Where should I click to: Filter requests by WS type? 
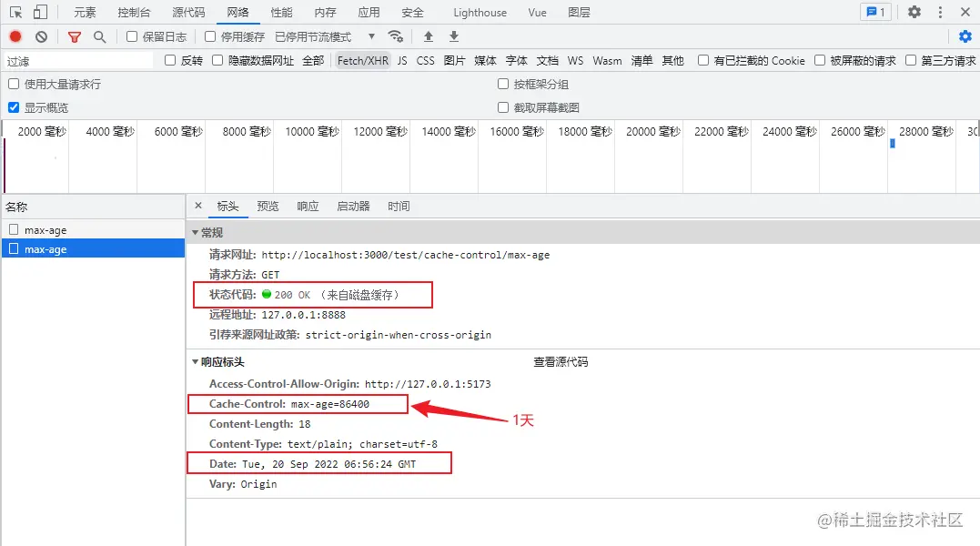[575, 61]
